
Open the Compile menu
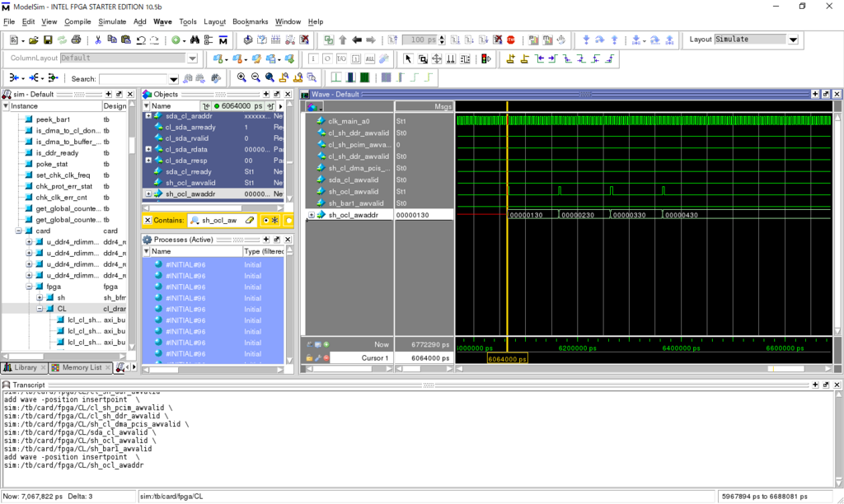tap(77, 21)
